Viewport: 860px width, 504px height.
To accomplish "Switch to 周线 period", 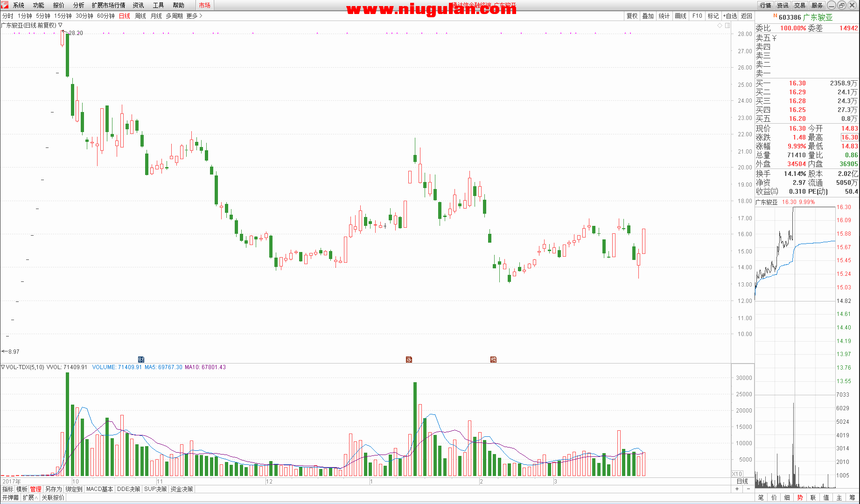I will point(140,16).
